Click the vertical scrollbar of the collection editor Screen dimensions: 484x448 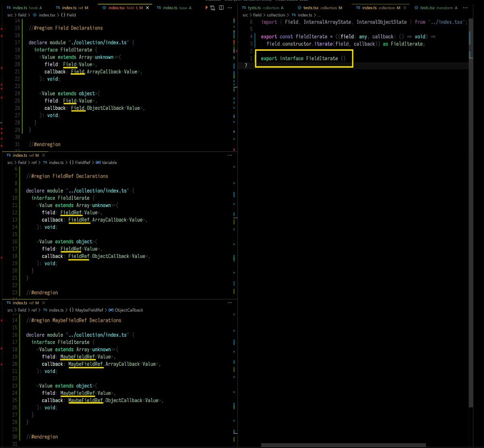pos(471,213)
